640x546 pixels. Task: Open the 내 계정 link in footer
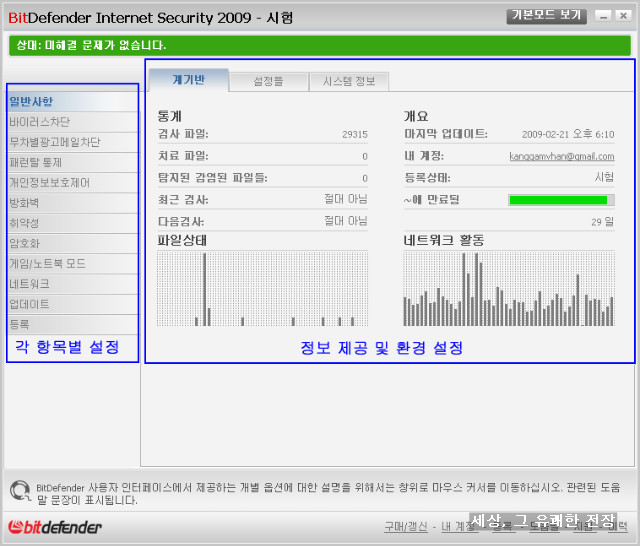point(459,527)
